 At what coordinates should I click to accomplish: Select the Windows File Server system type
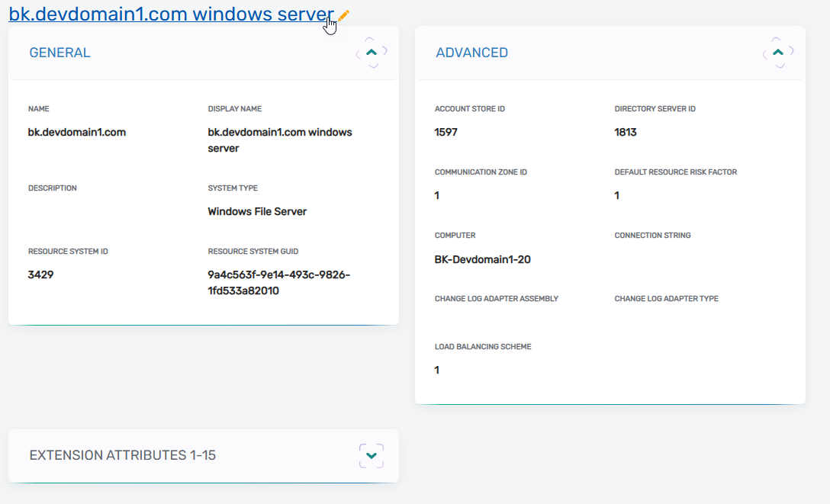pyautogui.click(x=257, y=211)
